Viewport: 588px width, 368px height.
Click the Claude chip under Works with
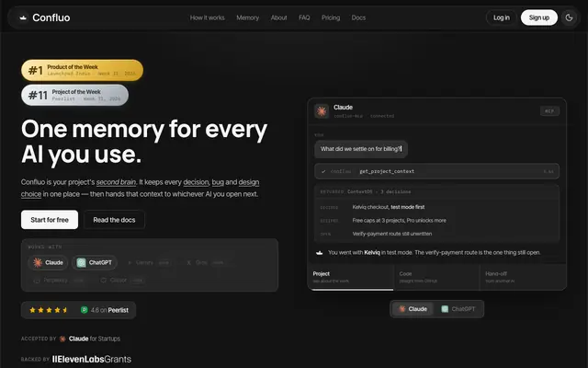tap(48, 262)
